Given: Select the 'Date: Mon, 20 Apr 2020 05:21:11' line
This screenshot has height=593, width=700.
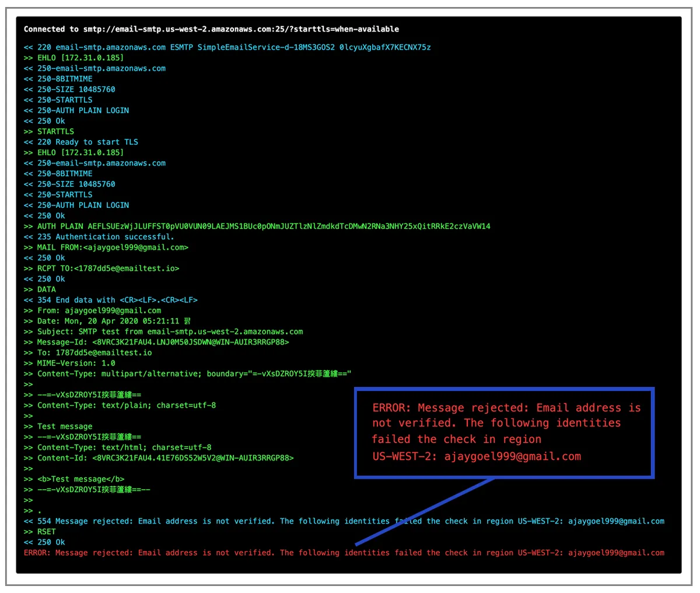Looking at the screenshot, I should pyautogui.click(x=107, y=320).
